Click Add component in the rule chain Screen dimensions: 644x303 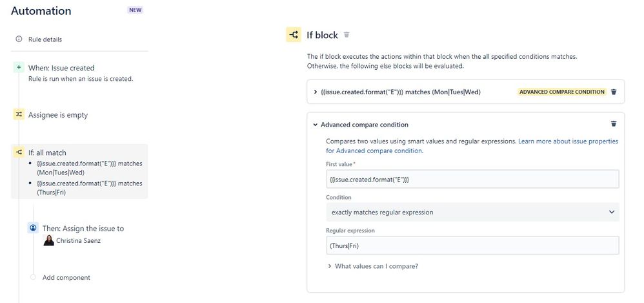tap(66, 278)
